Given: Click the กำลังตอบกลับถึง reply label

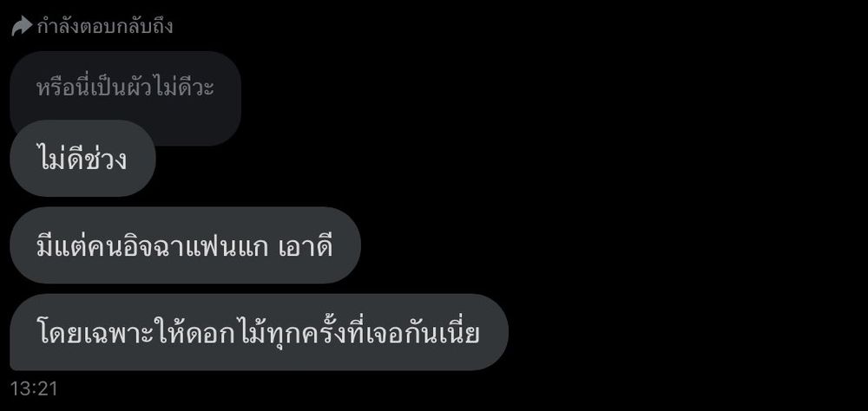Looking at the screenshot, I should coord(105,26).
